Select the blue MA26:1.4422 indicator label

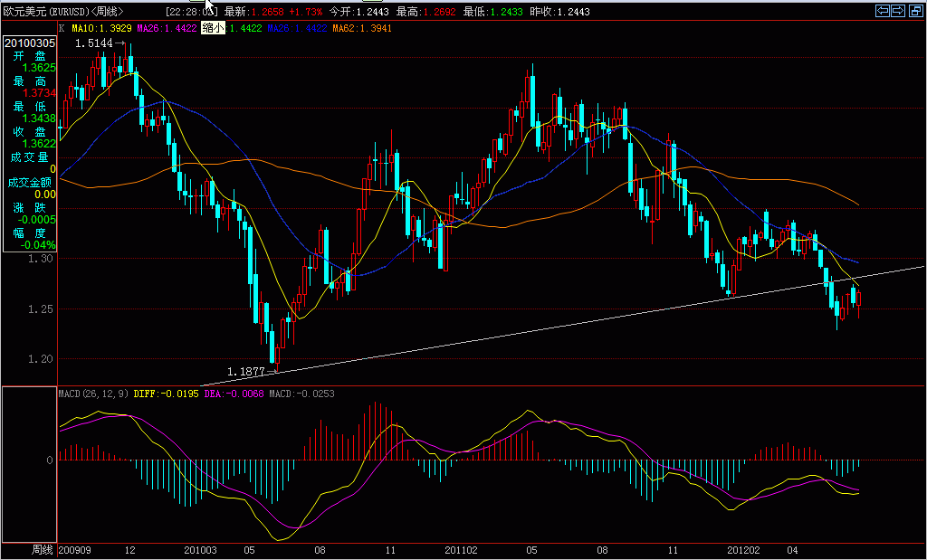(x=297, y=28)
